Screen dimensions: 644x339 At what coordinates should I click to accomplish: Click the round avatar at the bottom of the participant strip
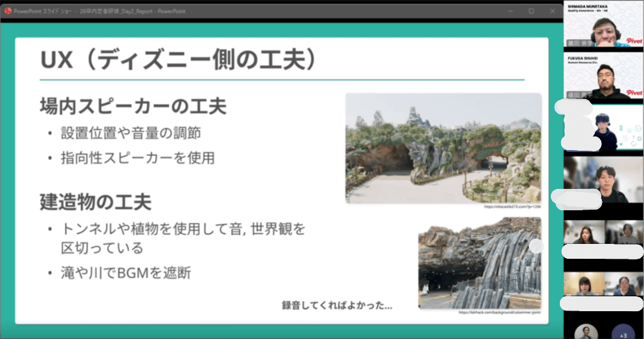point(586,331)
